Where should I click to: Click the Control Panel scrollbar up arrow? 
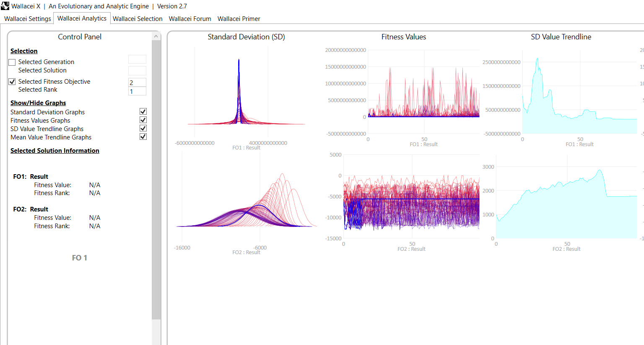point(156,36)
